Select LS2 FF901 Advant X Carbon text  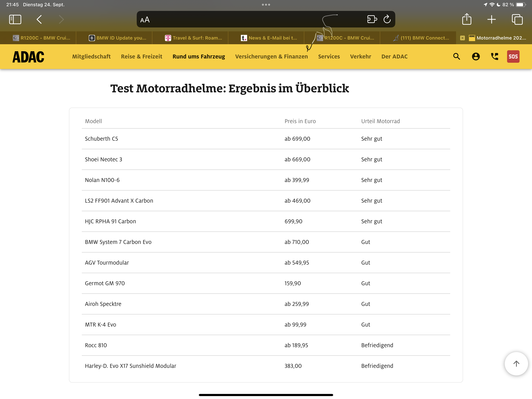click(119, 201)
